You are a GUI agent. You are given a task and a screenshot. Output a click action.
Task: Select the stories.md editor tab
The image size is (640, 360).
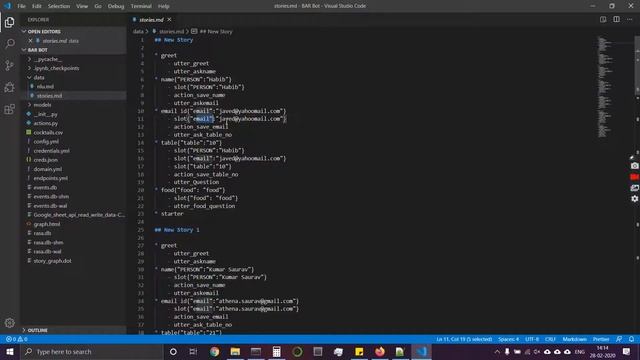click(151, 19)
